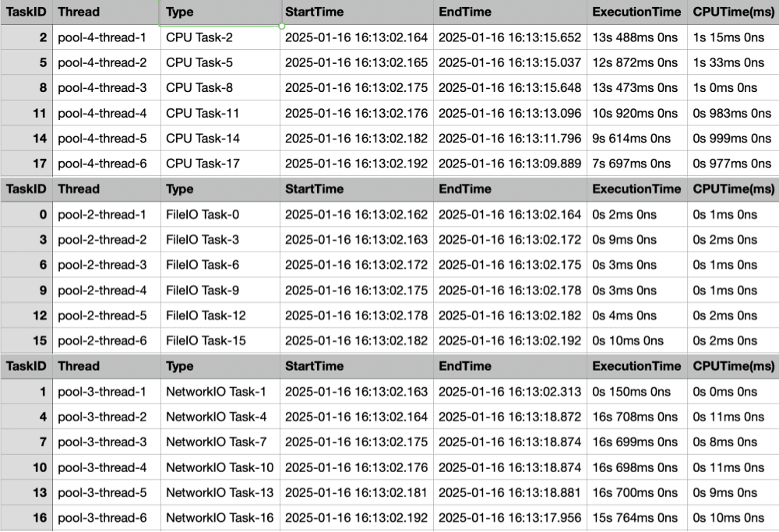Click the CPU Task-17 cell
The height and width of the screenshot is (532, 779).
(x=220, y=164)
